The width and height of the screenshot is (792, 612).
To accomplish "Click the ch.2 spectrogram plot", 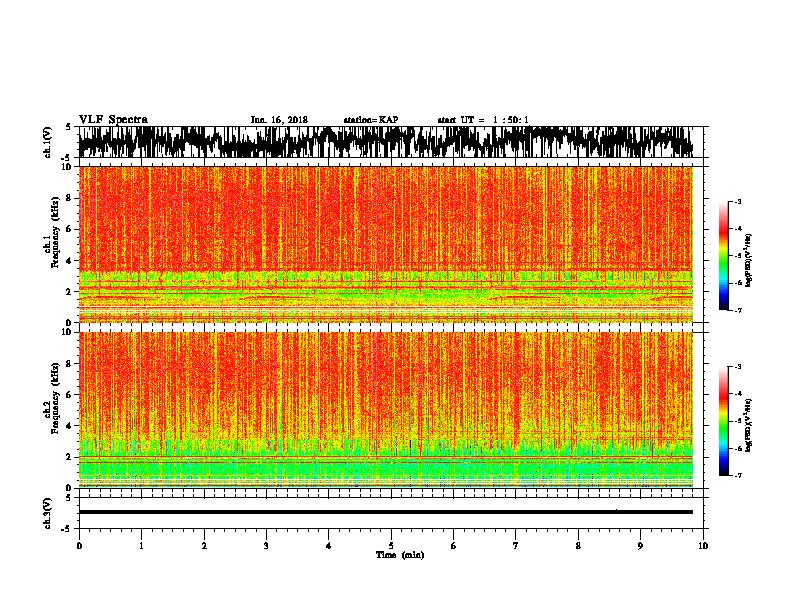I will pyautogui.click(x=385, y=410).
